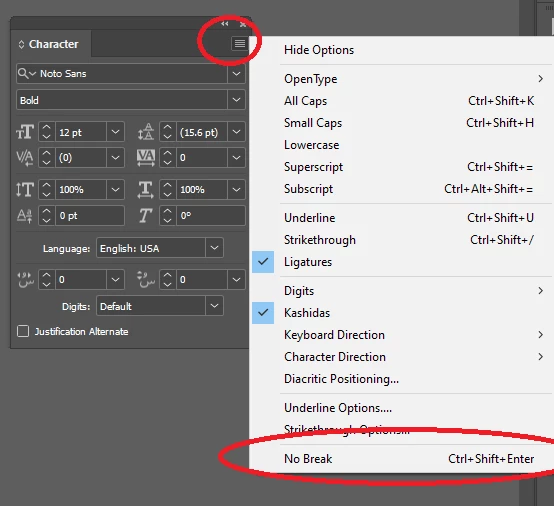Click the vertical scale icon
The image size is (554, 506).
point(25,189)
